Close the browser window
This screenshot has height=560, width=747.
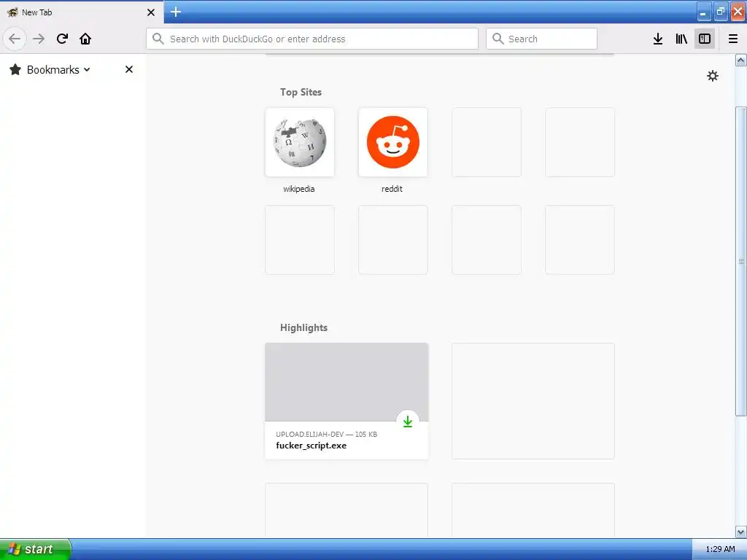pos(738,12)
